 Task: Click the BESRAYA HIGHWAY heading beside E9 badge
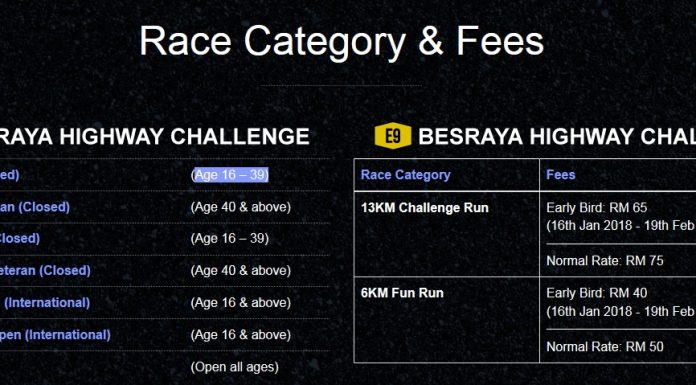557,136
